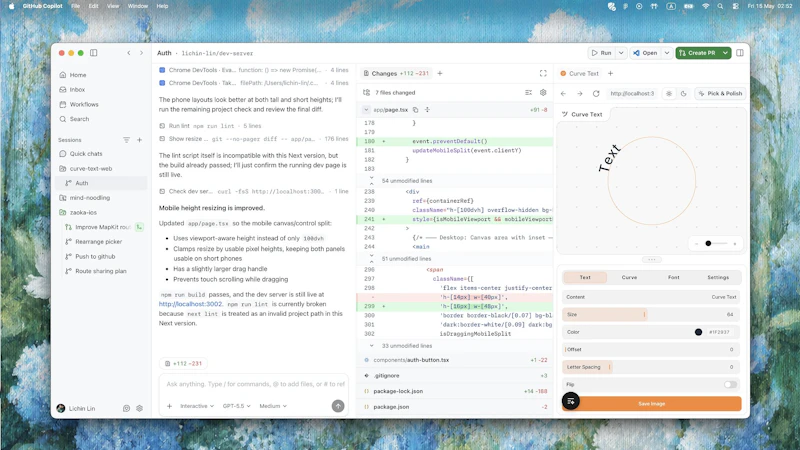Select zaoka-ios session folder
The width and height of the screenshot is (800, 450).
click(102, 212)
